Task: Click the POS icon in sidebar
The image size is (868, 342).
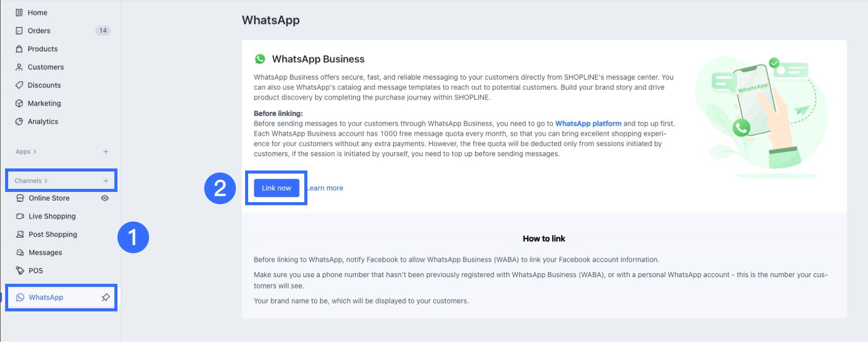Action: click(x=20, y=271)
